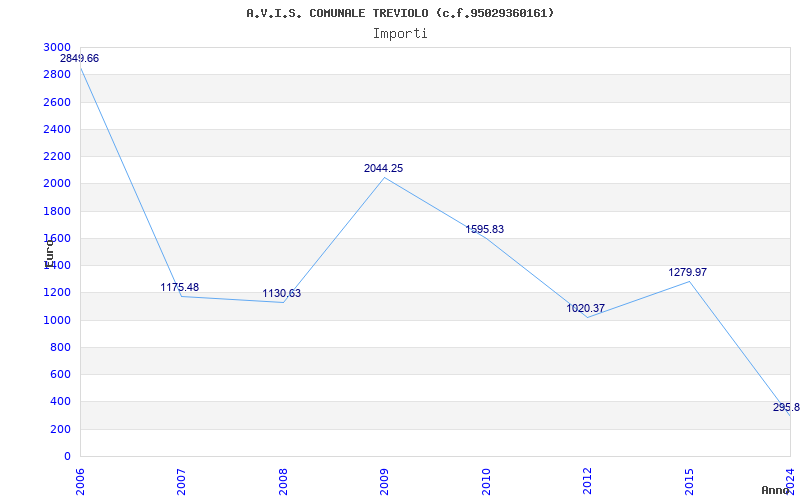800x500 pixels.
Task: Select the 1279.97 data label
Action: [x=688, y=272]
